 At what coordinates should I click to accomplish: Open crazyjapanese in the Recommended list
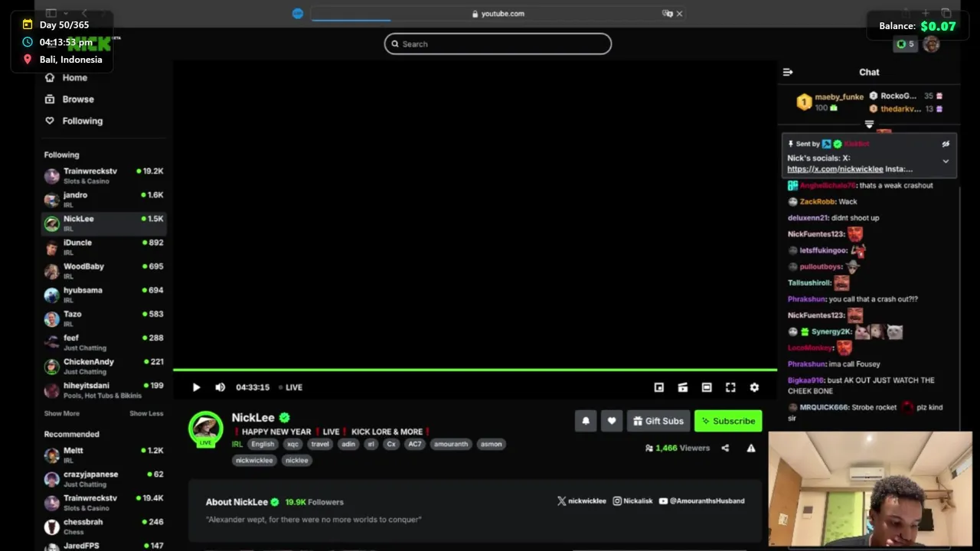pos(103,479)
